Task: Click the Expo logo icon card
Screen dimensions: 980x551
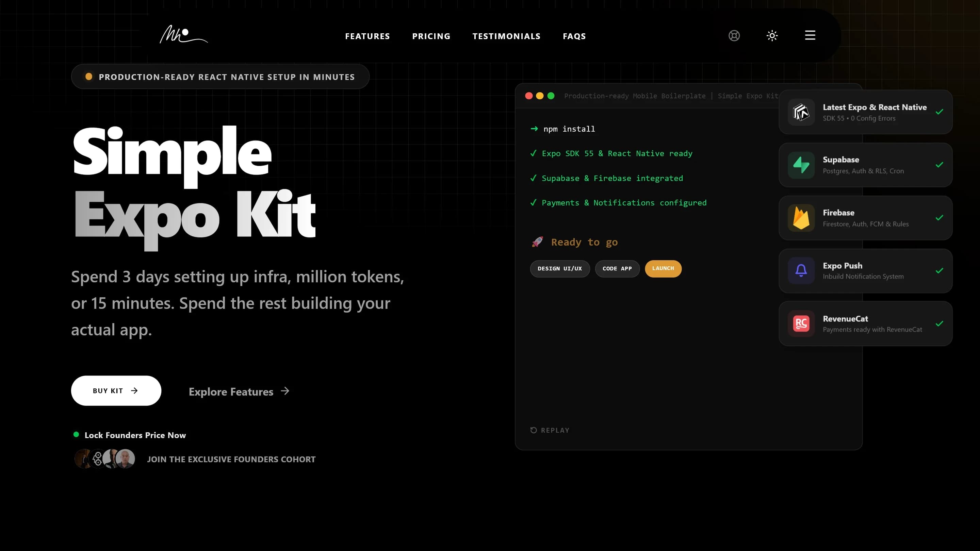Action: (801, 112)
